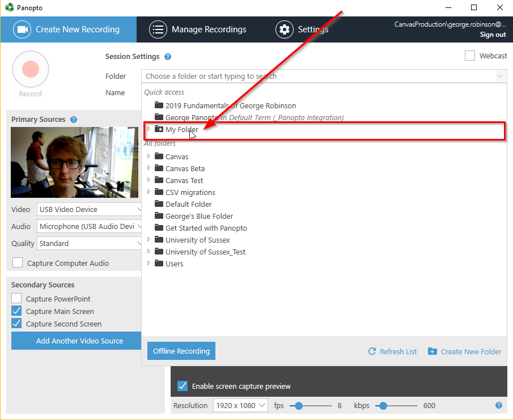Adjust the fps slider handle
The height and width of the screenshot is (420, 513).
[x=298, y=406]
